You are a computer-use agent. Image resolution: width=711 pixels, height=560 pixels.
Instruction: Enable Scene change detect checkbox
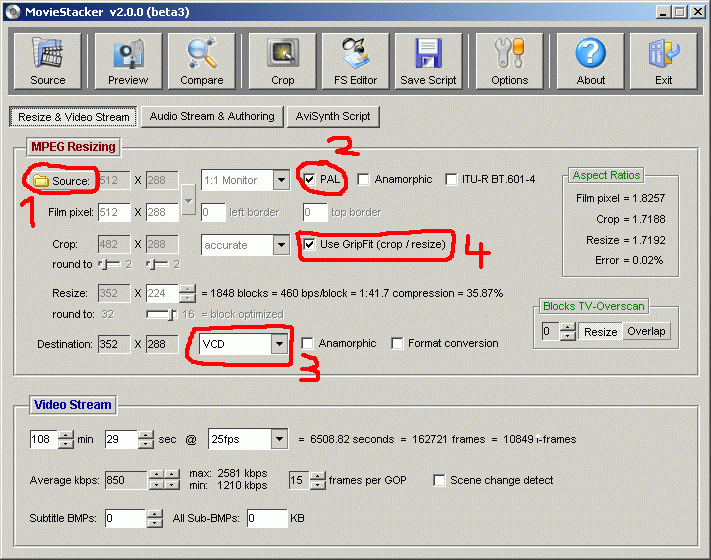pyautogui.click(x=439, y=480)
